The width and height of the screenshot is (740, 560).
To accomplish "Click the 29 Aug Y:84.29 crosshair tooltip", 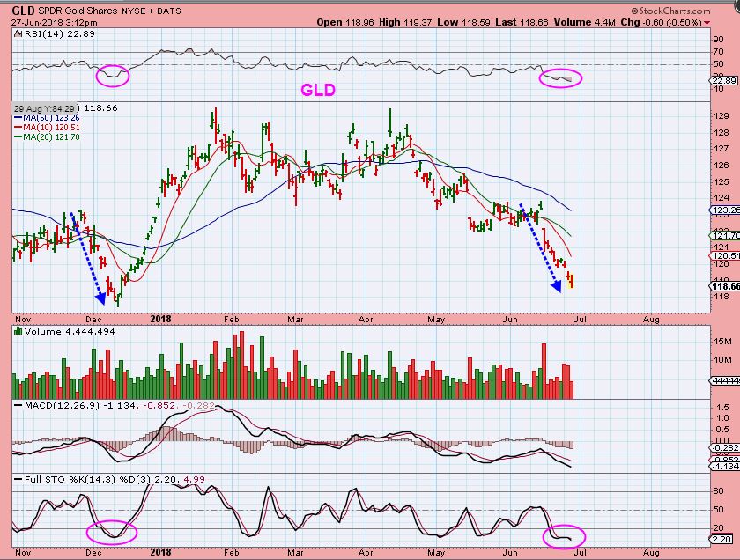I will [44, 109].
